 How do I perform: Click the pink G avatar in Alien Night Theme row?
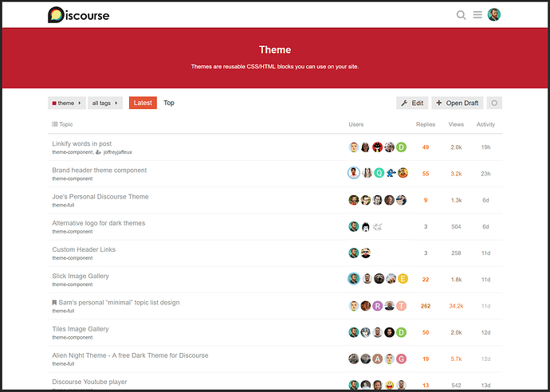point(401,359)
